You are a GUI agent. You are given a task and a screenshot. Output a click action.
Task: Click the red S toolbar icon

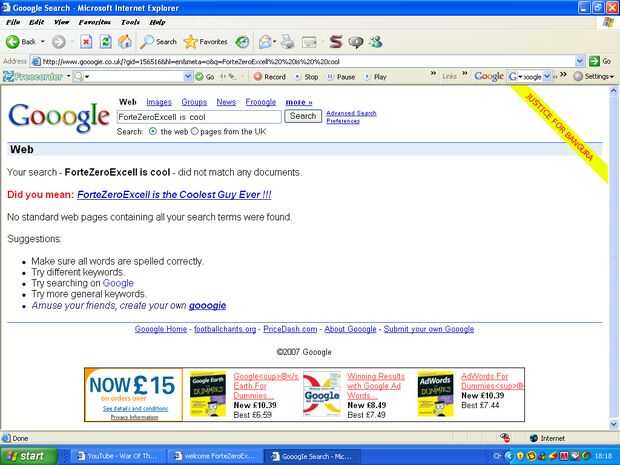(x=336, y=42)
